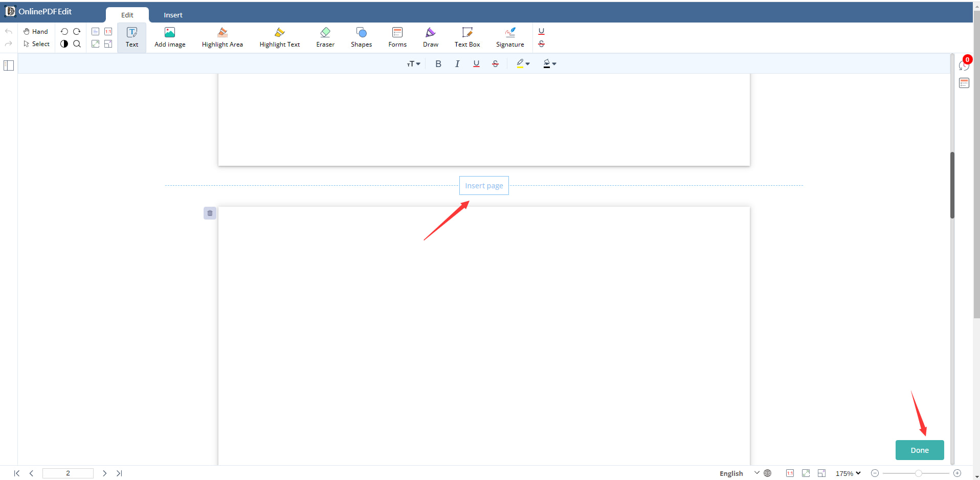Viewport: 980px width, 480px height.
Task: Toggle bold text formatting
Action: click(x=438, y=64)
